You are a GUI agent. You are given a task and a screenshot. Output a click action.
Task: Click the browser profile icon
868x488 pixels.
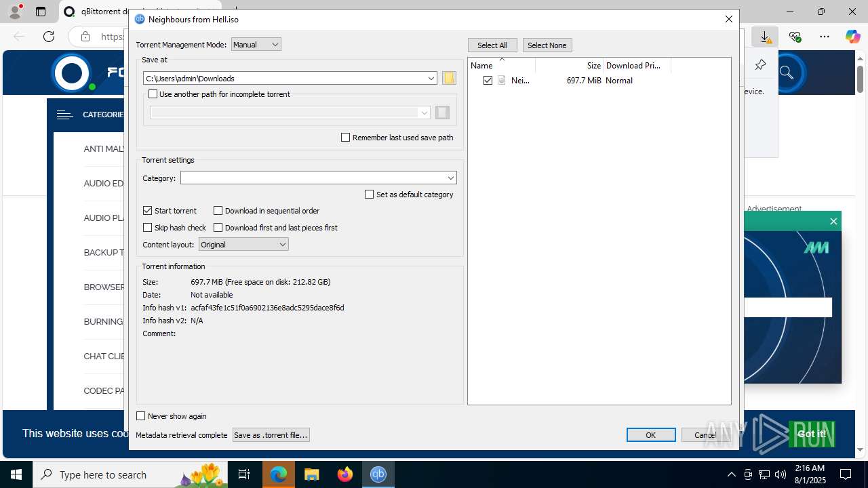tap(14, 12)
